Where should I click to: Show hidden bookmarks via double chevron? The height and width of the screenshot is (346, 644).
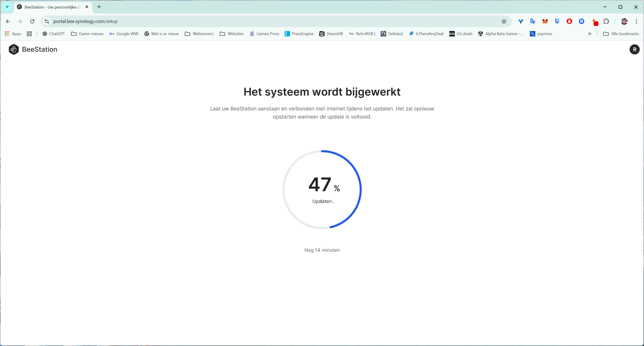pos(589,34)
